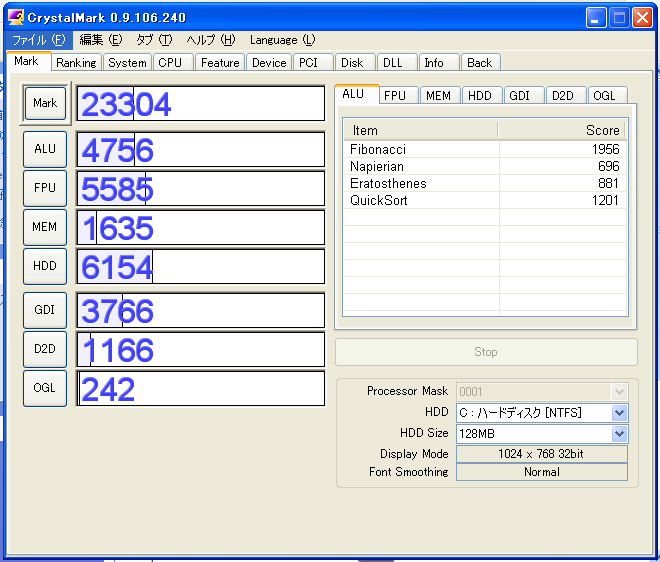Click the D2D score bar 1166

point(201,349)
